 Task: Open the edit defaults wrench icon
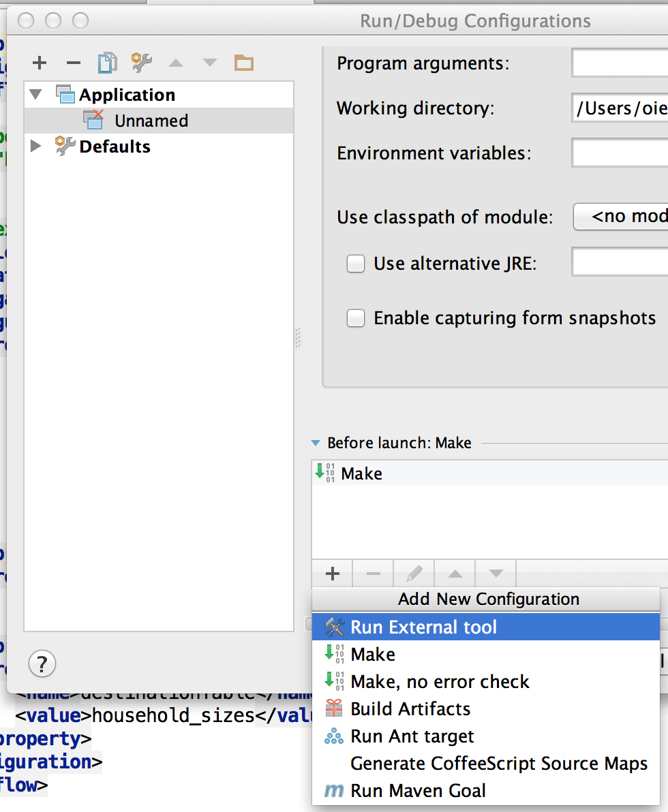pyautogui.click(x=142, y=63)
